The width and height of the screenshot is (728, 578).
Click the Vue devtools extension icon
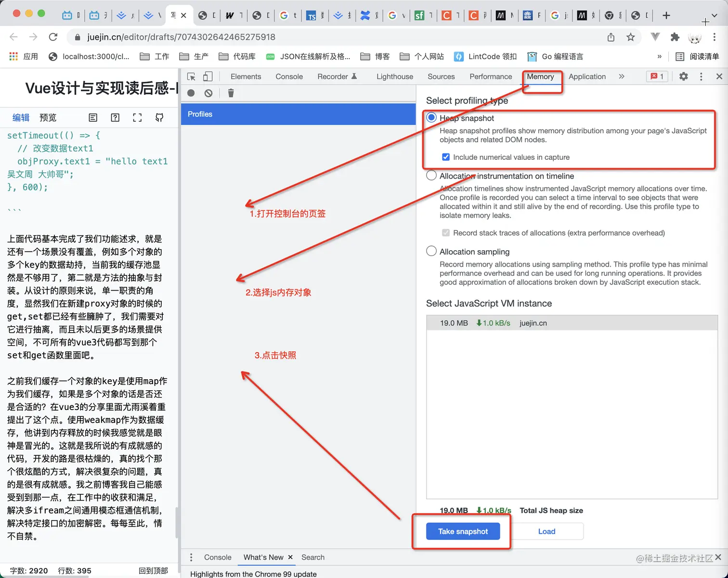click(655, 37)
